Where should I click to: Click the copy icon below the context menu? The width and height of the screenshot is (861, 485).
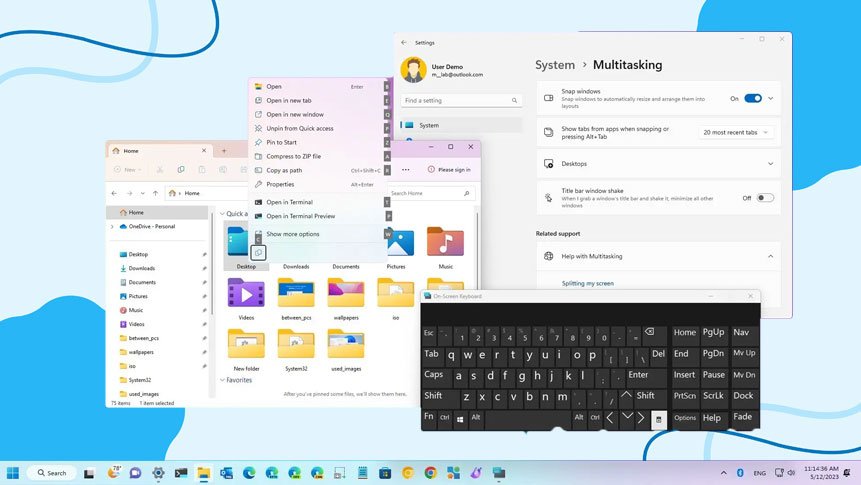(x=259, y=253)
